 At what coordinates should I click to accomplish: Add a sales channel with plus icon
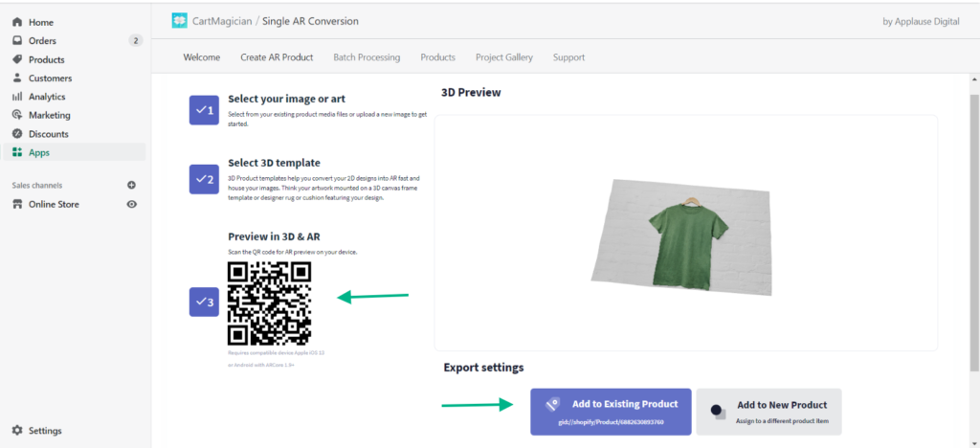pos(131,186)
